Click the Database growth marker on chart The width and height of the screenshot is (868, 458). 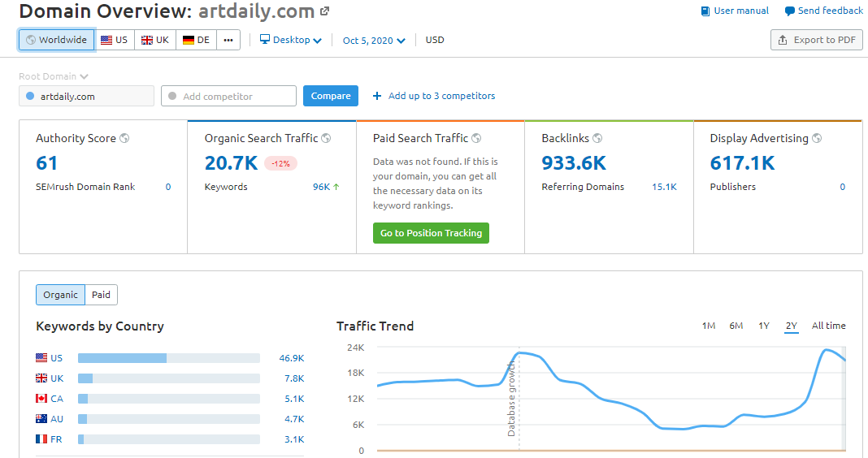click(512, 398)
